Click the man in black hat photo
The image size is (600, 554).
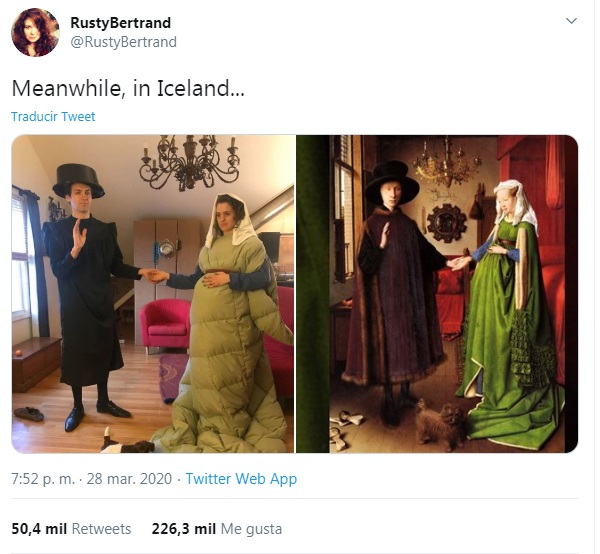pyautogui.click(x=89, y=297)
